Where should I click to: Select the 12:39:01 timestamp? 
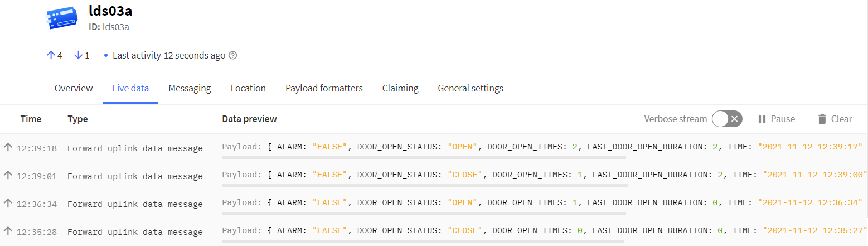37,176
